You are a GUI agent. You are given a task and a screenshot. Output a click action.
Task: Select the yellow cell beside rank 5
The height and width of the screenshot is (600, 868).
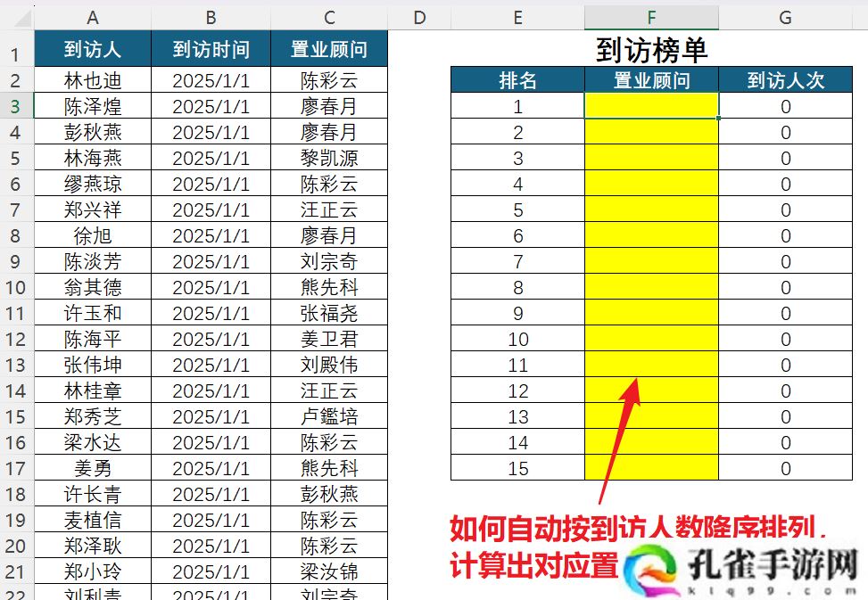coord(651,209)
